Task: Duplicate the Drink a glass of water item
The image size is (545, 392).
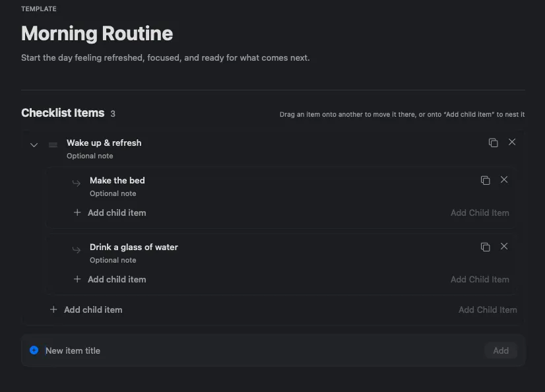Action: 485,247
